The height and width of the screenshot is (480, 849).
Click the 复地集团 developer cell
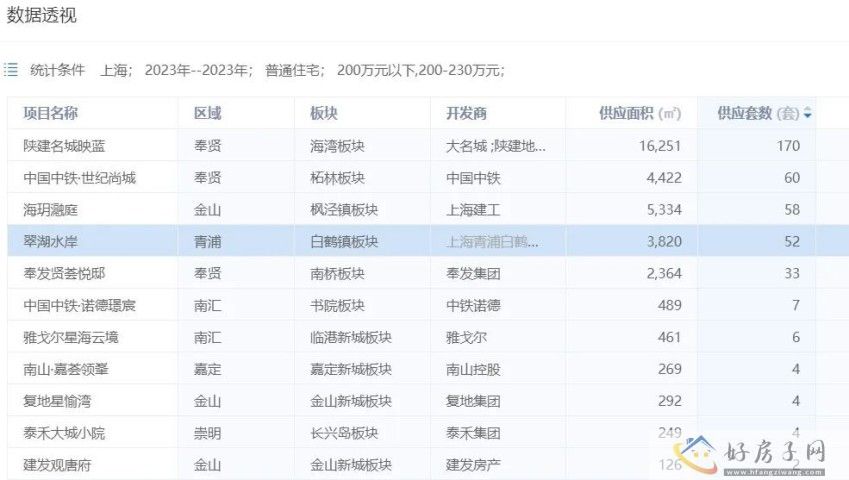tap(473, 401)
